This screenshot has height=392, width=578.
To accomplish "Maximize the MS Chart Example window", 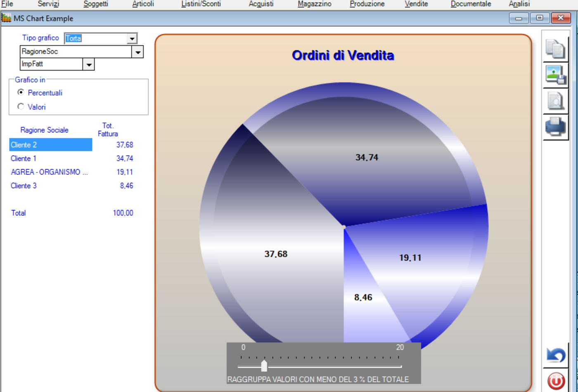I will tap(540, 18).
